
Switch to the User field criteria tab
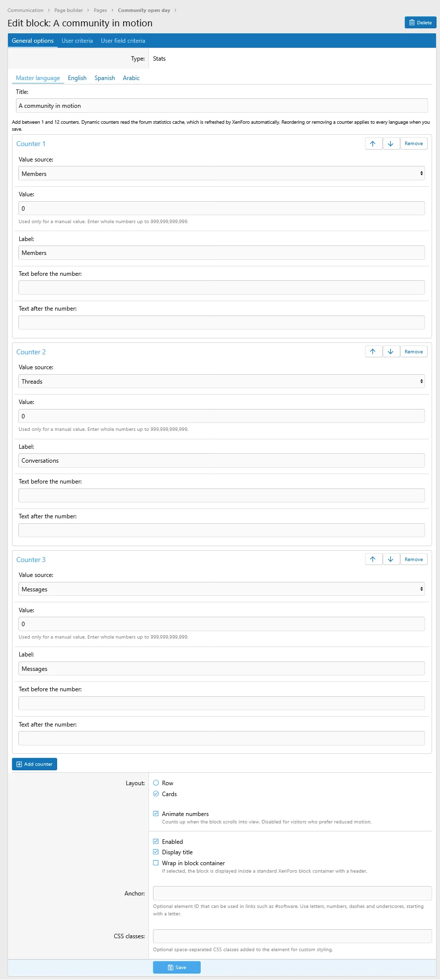123,41
